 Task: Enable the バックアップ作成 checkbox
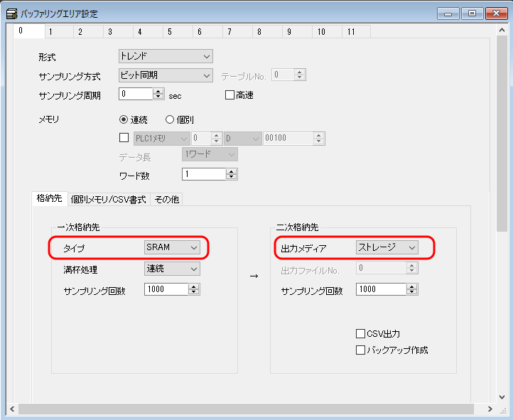(360, 350)
